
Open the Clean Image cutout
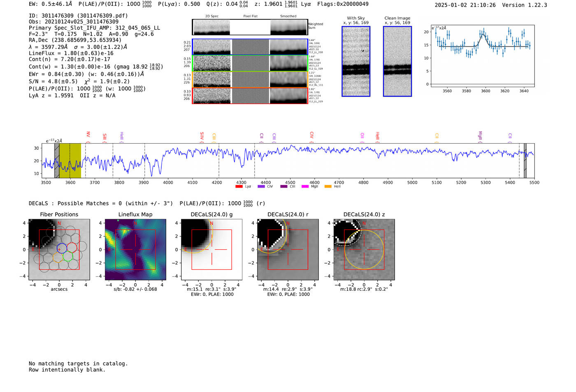click(x=397, y=61)
